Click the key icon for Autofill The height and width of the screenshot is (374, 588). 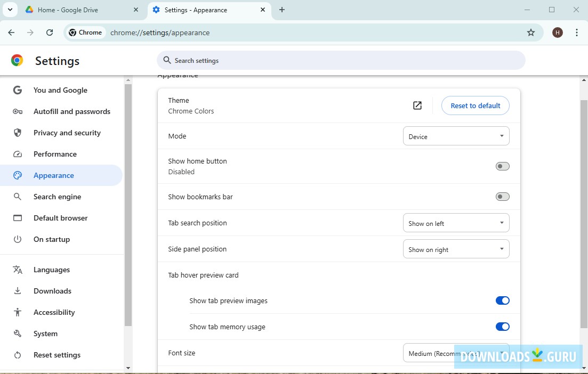click(x=17, y=111)
